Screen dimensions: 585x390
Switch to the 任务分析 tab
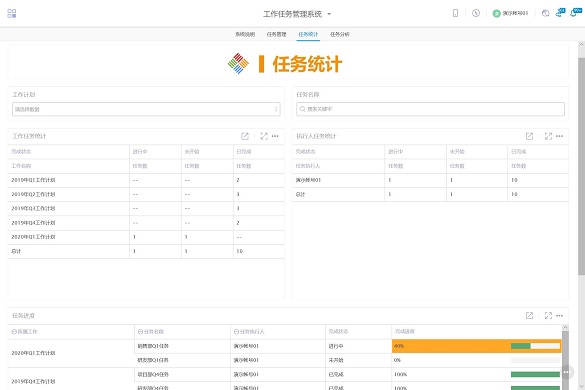click(340, 34)
